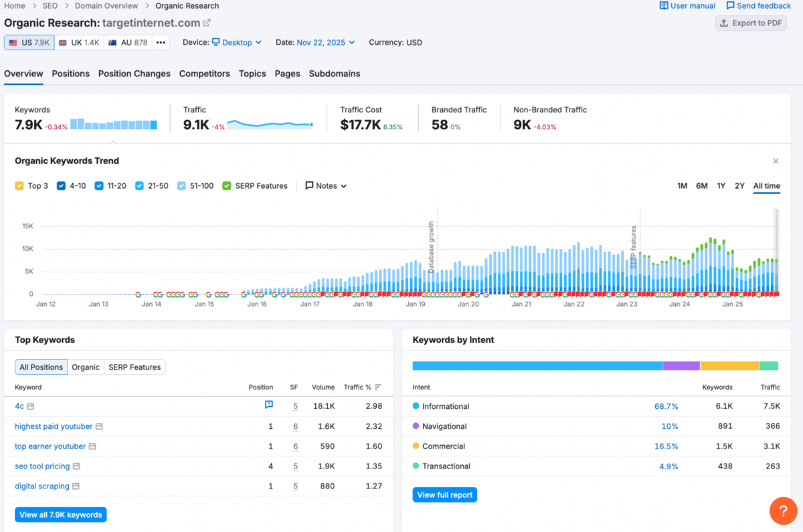Image resolution: width=803 pixels, height=532 pixels.
Task: Go to Domain Overview breadcrumb
Action: 106,5
